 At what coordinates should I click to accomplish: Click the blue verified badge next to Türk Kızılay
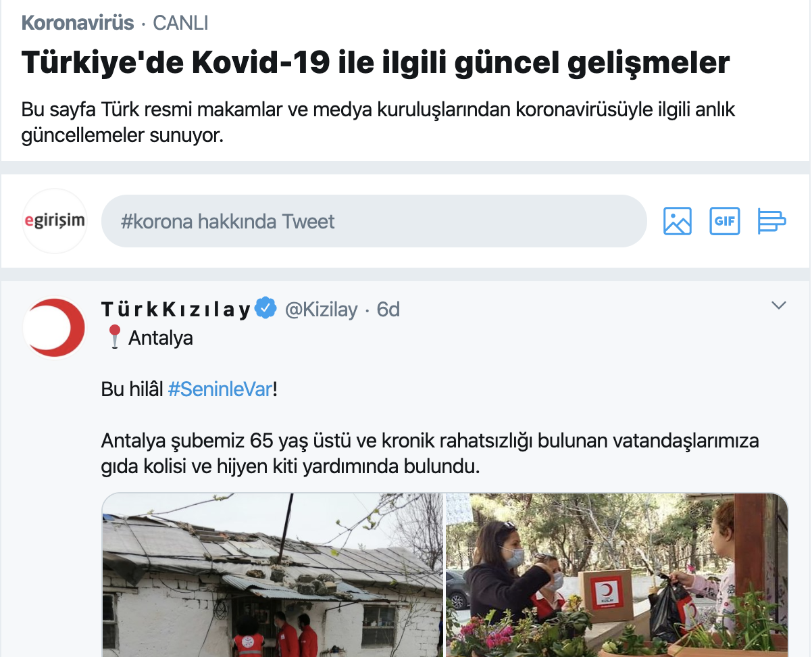[267, 309]
